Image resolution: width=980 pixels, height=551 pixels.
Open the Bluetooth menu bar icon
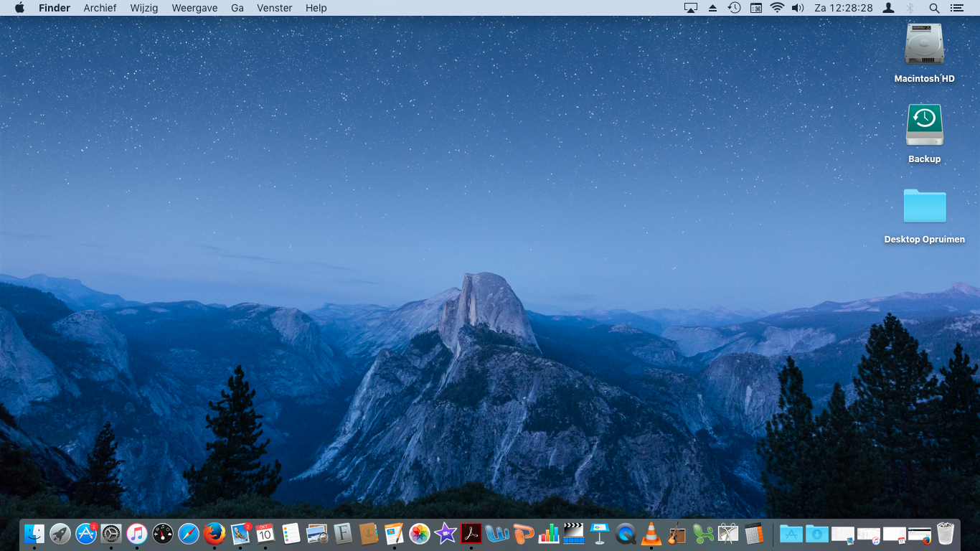[x=910, y=8]
